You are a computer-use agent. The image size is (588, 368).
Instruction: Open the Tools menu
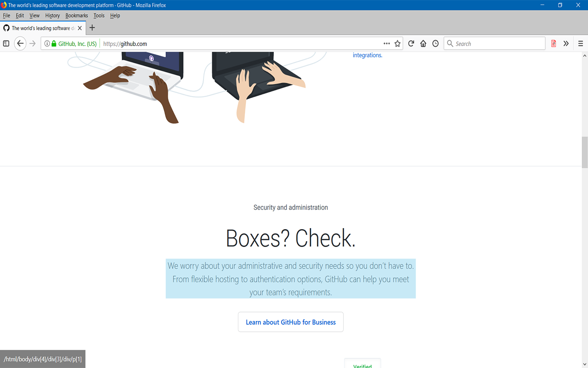(x=99, y=16)
